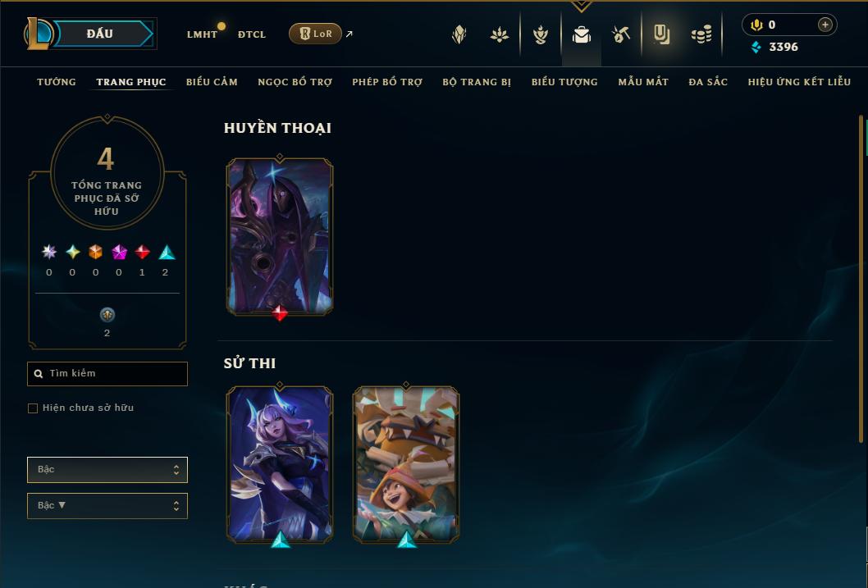
Task: Click the lotus-shaped icon in top bar
Action: 500,34
